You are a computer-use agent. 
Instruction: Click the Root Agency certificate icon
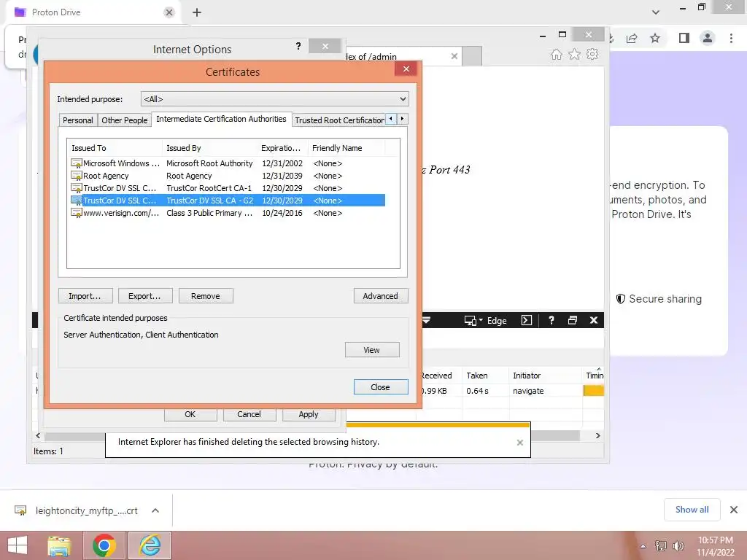point(76,176)
